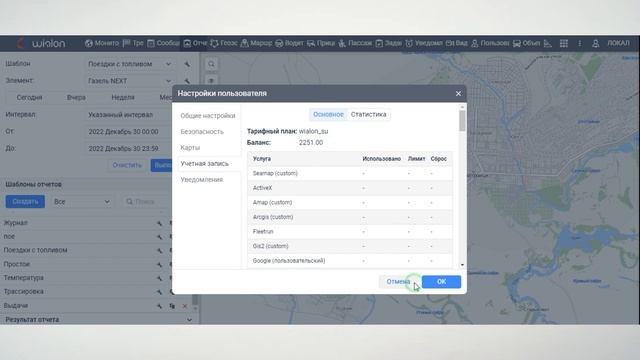The height and width of the screenshot is (360, 640).
Task: Select Общие настройки in the settings dialog
Action: pyautogui.click(x=208, y=116)
